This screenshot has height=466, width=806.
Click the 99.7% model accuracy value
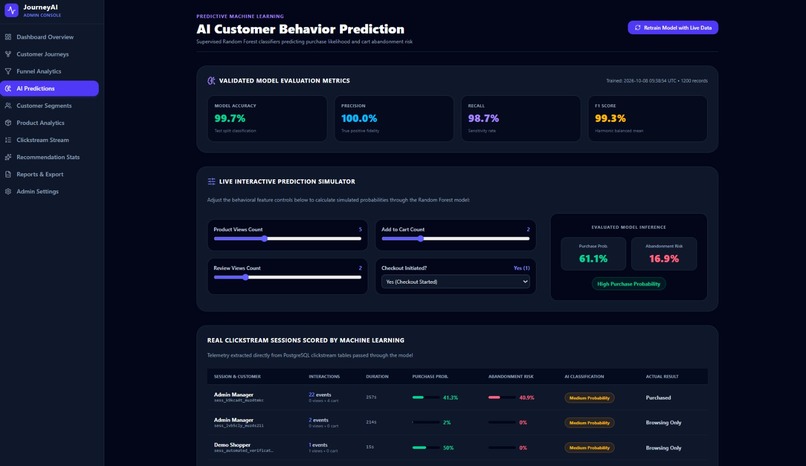pyautogui.click(x=230, y=118)
